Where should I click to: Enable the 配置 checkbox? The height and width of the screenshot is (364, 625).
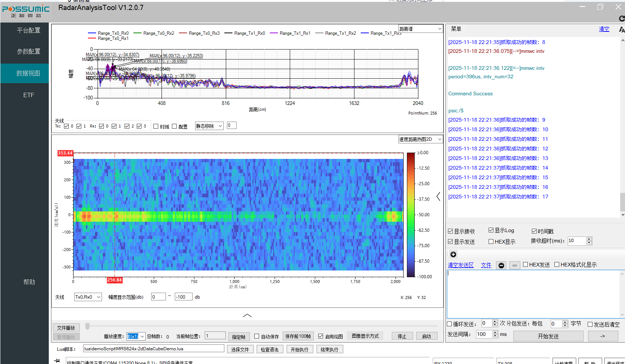(x=174, y=126)
